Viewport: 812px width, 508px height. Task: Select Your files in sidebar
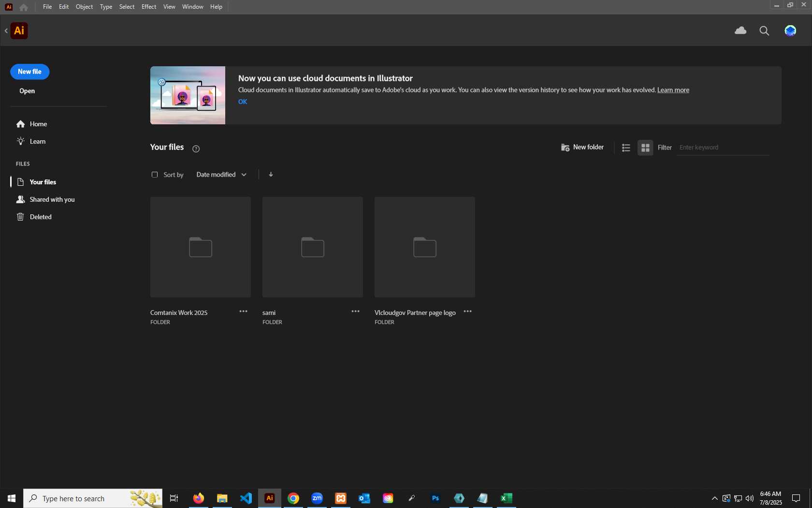[x=37, y=182]
